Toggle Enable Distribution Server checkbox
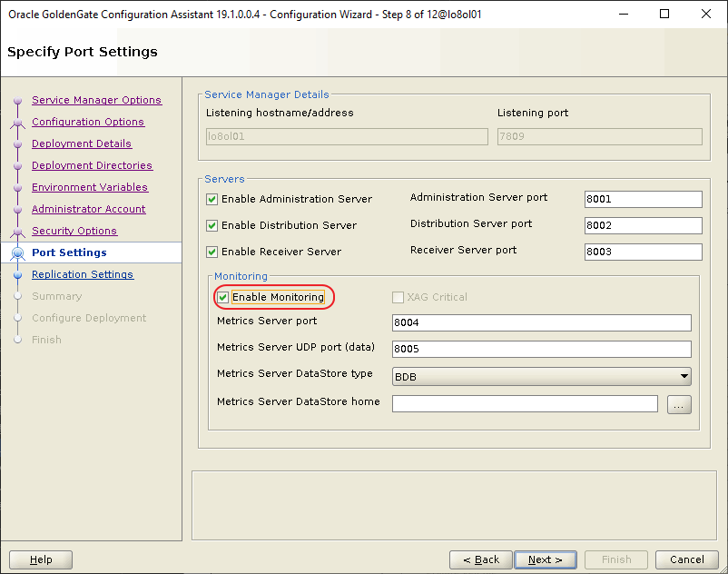This screenshot has height=574, width=728. [212, 226]
